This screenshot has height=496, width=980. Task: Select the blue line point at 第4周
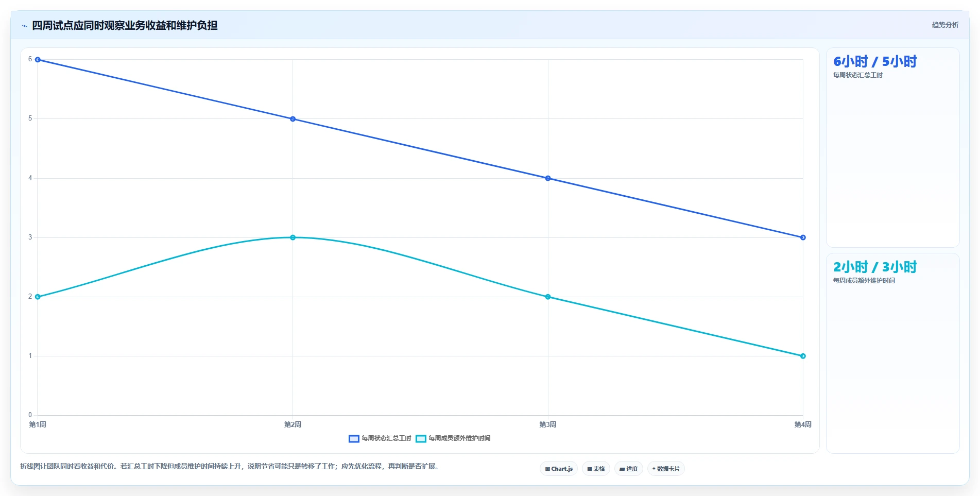pyautogui.click(x=803, y=237)
